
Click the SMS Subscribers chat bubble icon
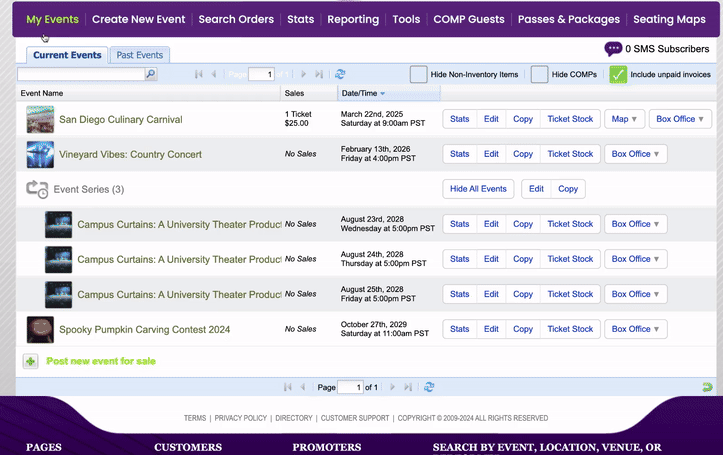(x=613, y=49)
